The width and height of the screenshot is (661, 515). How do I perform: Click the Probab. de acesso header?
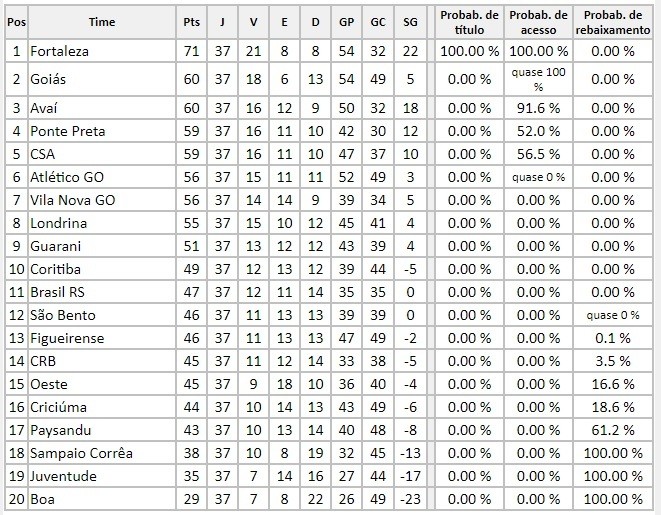(538, 22)
